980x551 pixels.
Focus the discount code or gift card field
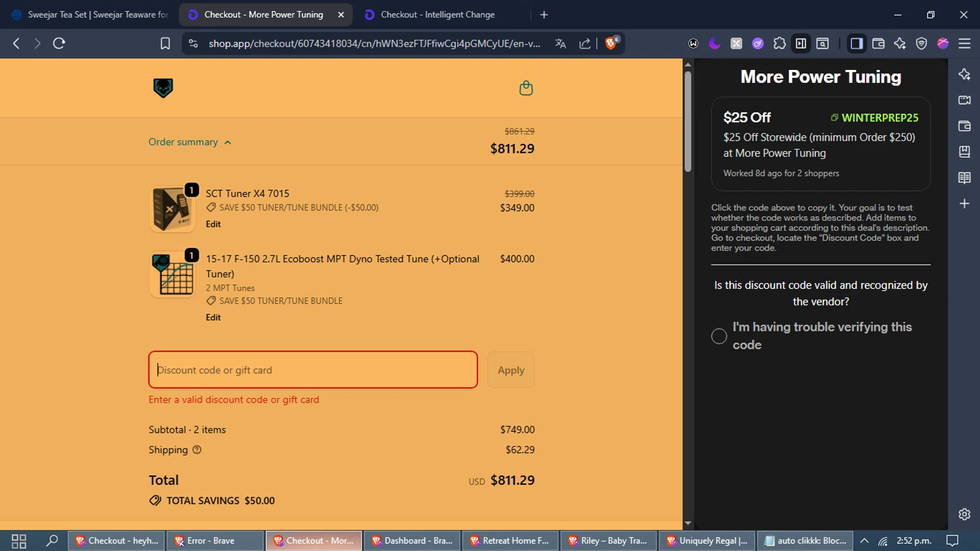pyautogui.click(x=313, y=370)
